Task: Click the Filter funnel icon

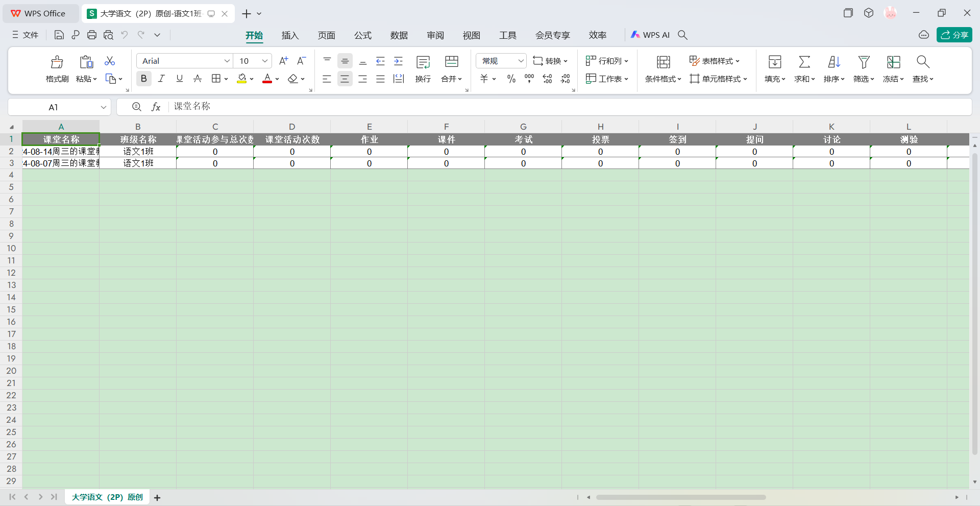Action: click(863, 62)
